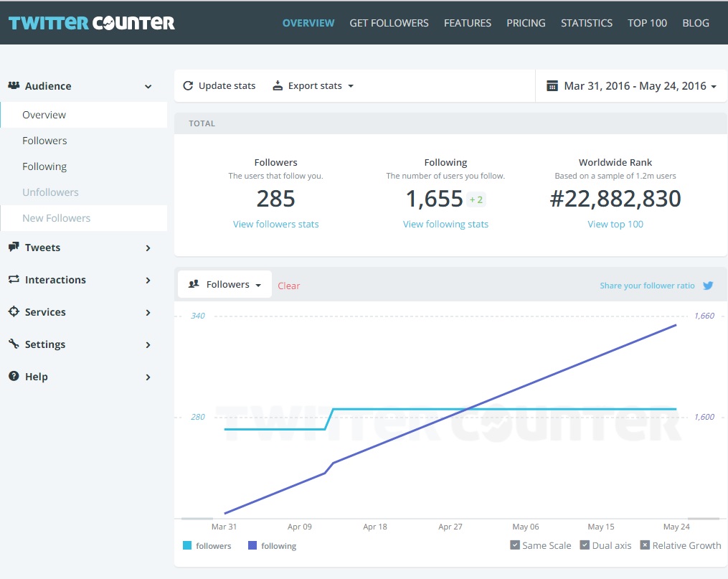The width and height of the screenshot is (728, 579).
Task: Click the 340 left axis value
Action: (x=198, y=316)
